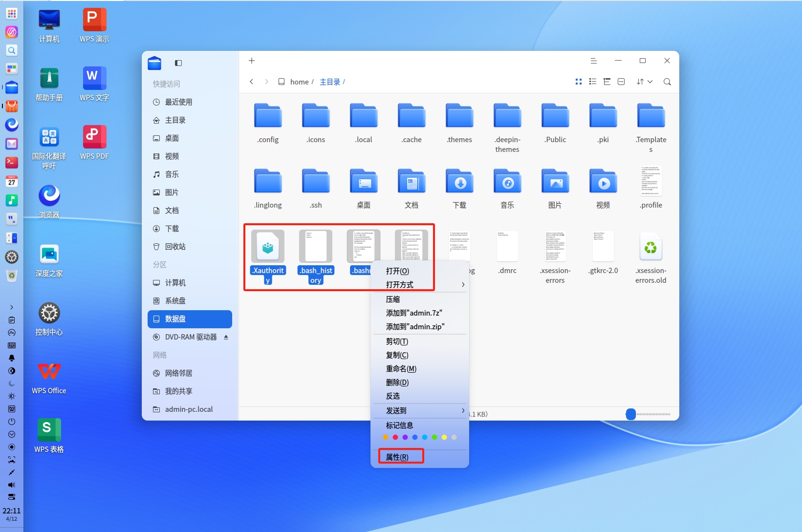Open the sort order dropdown
Screen dimensions: 802x532
point(645,82)
